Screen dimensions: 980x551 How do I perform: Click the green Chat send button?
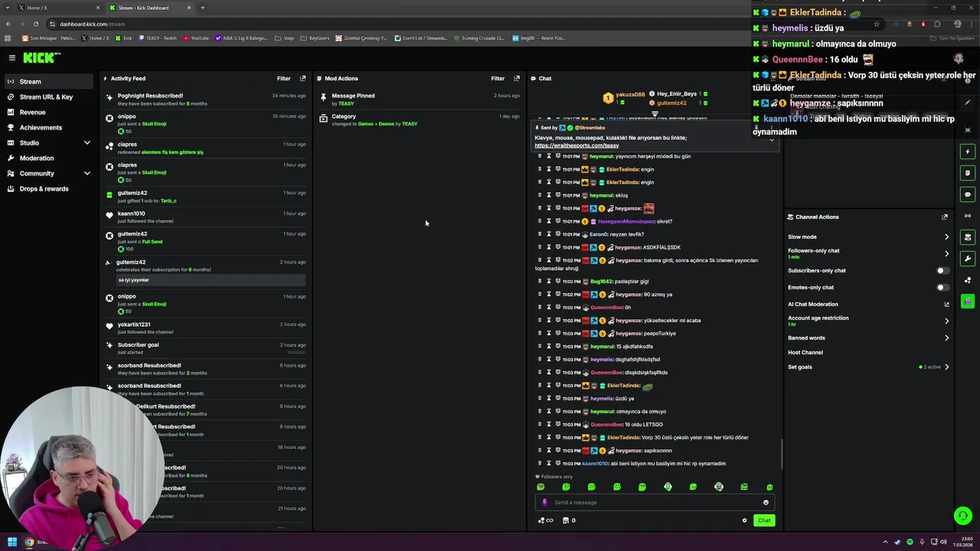click(x=764, y=520)
